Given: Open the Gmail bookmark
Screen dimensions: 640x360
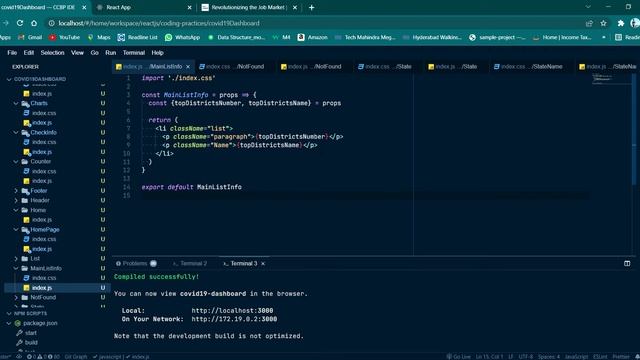Looking at the screenshot, I should pyautogui.click(x=30, y=37).
